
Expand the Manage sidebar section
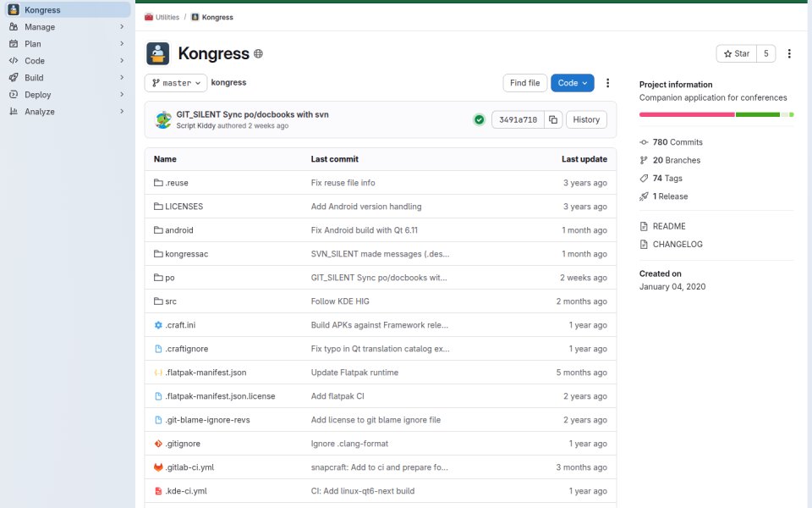click(x=68, y=27)
